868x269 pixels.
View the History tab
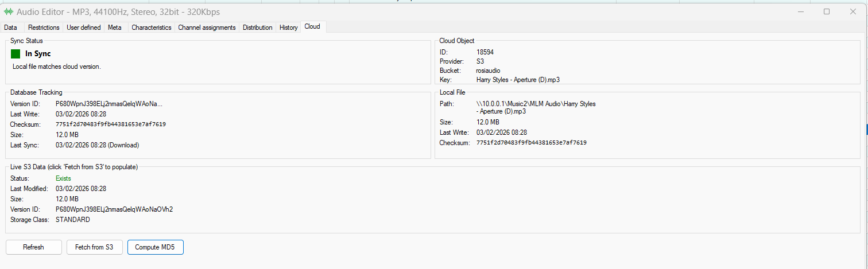pos(289,28)
